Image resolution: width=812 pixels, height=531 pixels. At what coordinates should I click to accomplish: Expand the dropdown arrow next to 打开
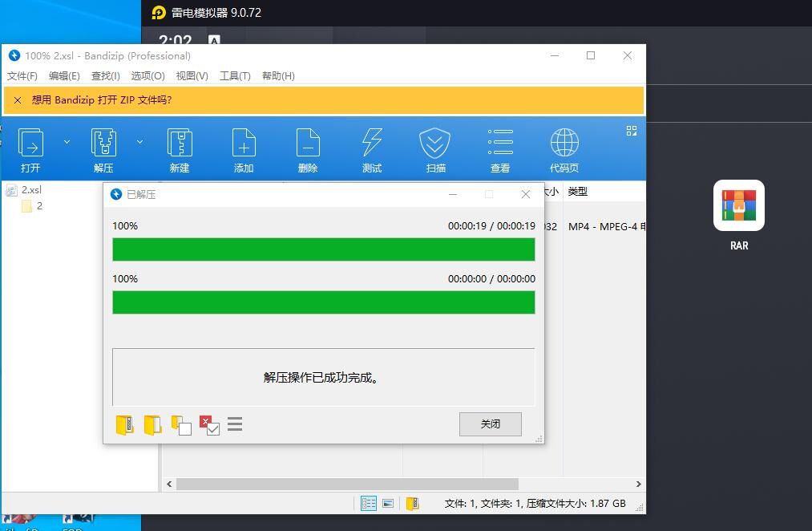[67, 142]
